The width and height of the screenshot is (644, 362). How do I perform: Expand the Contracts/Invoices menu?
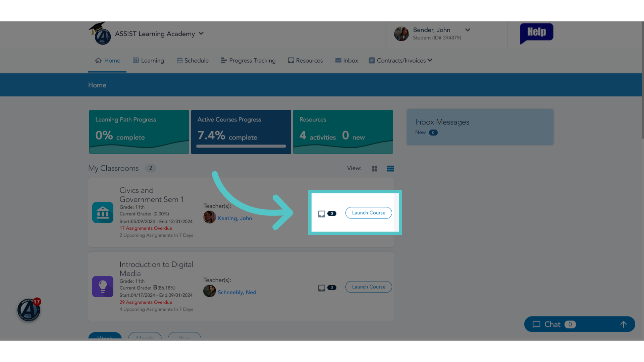click(x=400, y=60)
